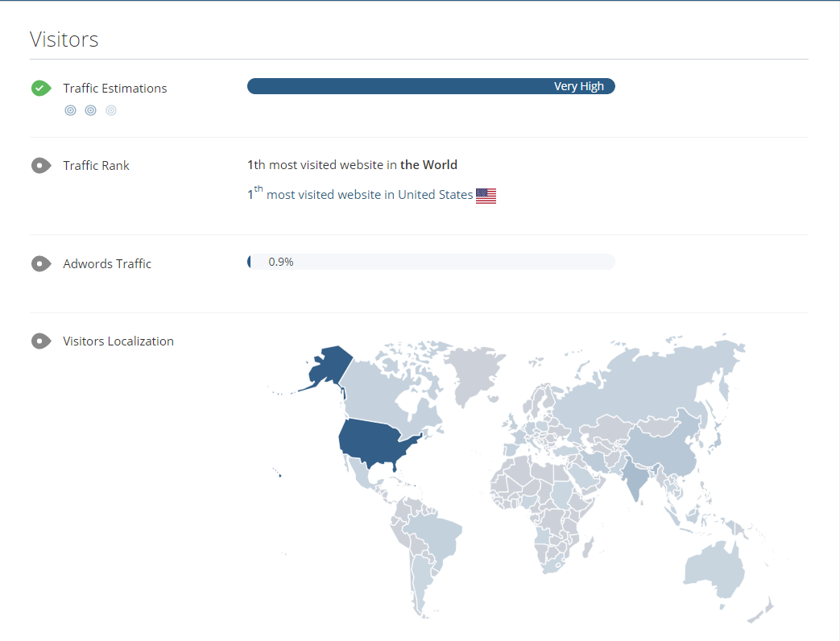Pick India on the visitors map
Image resolution: width=840 pixels, height=641 pixels.
point(638,478)
